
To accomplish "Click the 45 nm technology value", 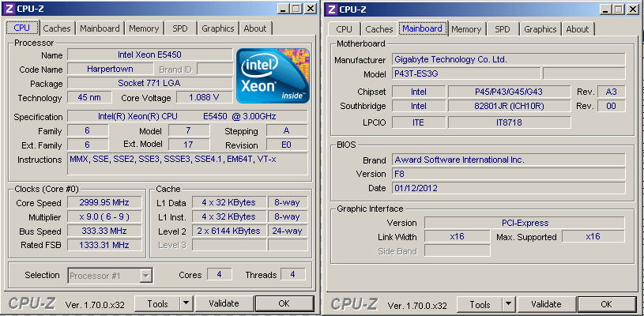I will click(89, 97).
